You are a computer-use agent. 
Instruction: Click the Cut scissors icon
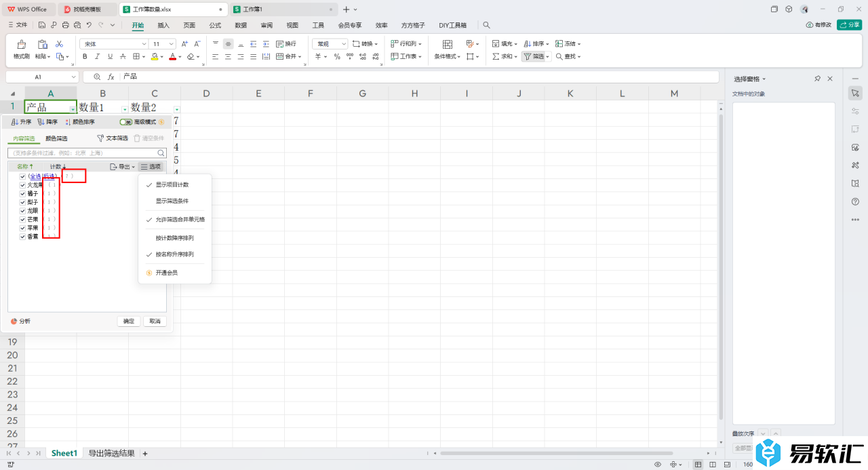59,44
